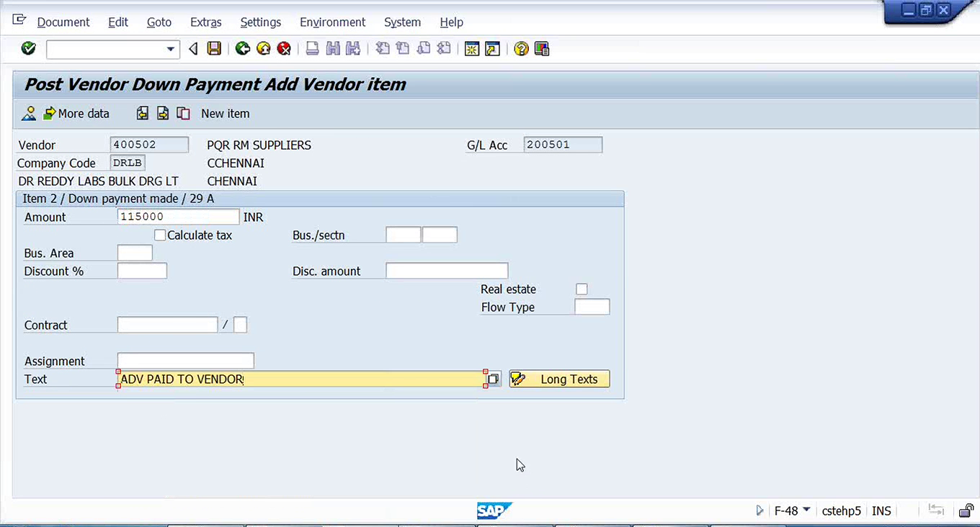Click the Print icon in the toolbar
Viewport: 980px width, 527px height.
[312, 49]
